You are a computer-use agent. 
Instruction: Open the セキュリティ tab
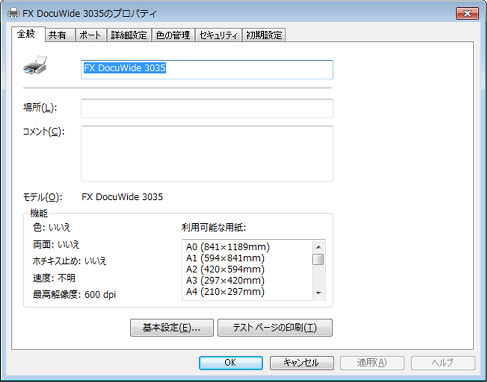coord(218,35)
